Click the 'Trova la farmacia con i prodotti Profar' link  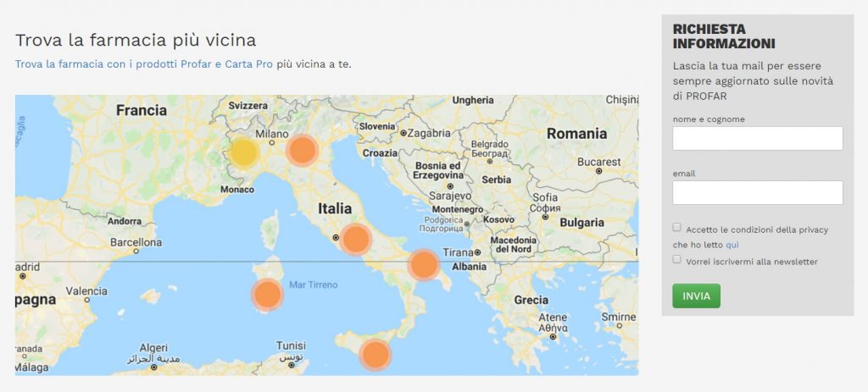tap(144, 64)
